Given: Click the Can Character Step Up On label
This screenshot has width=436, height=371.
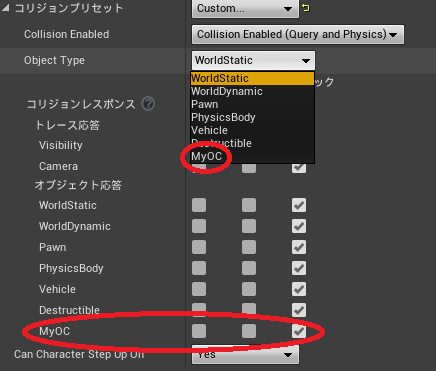Looking at the screenshot, I should point(79,354).
